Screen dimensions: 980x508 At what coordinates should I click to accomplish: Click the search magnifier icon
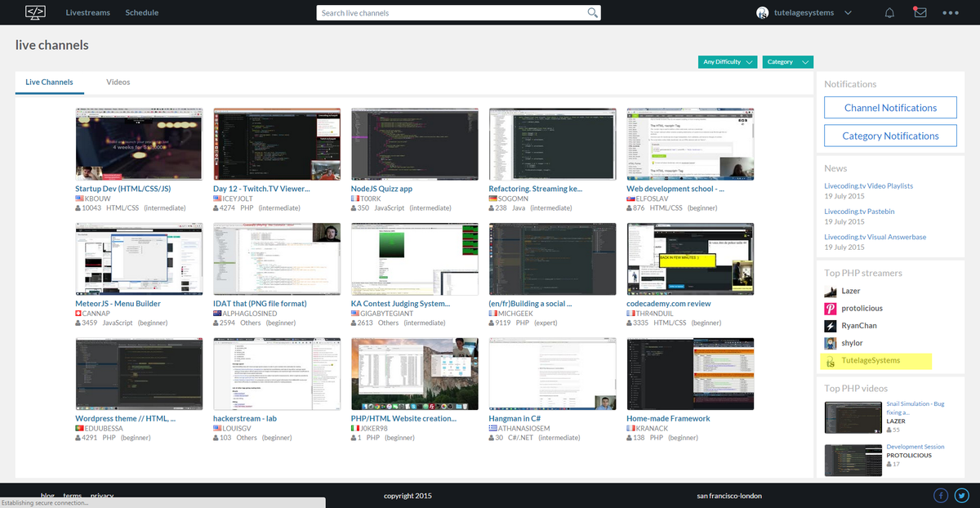pyautogui.click(x=593, y=12)
